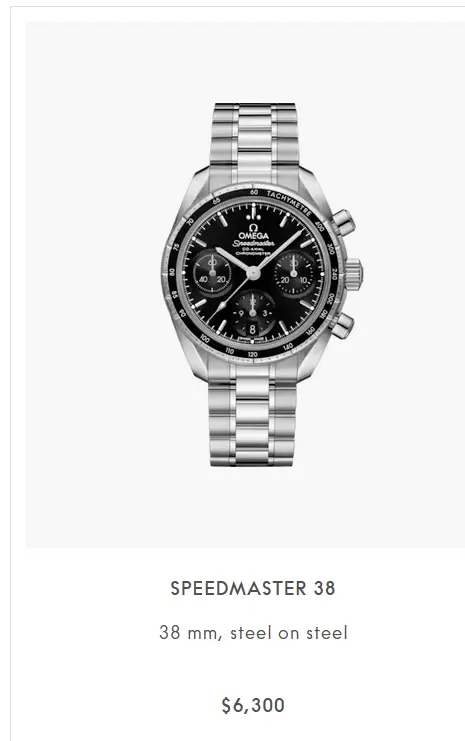Select the sub-dial showing 9, 3 and 8
Image resolution: width=465 pixels, height=741 pixels.
click(x=253, y=313)
